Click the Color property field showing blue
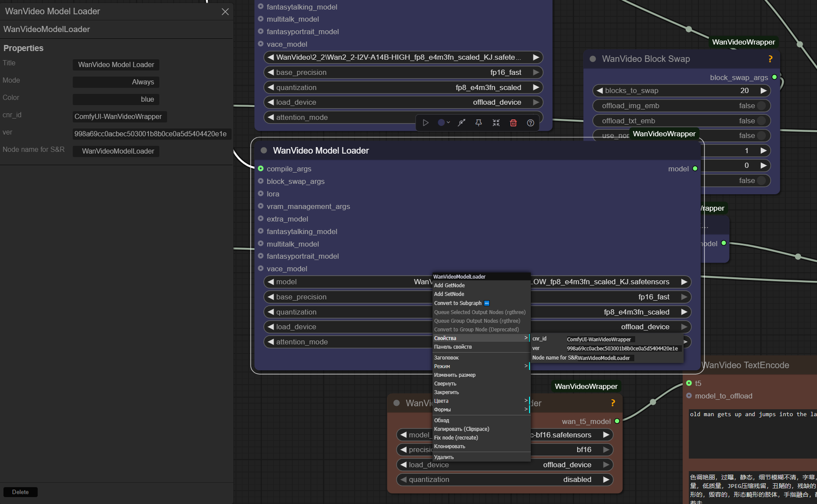 [x=116, y=100]
